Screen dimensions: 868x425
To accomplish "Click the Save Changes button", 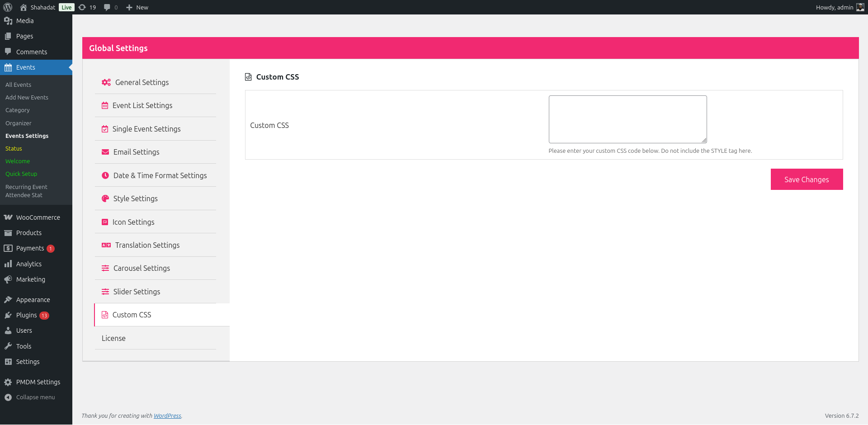I will click(x=807, y=179).
